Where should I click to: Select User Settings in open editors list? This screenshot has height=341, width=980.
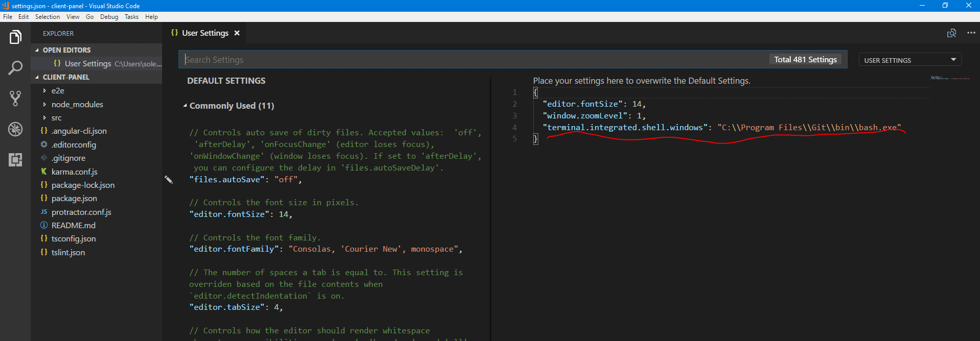point(96,64)
